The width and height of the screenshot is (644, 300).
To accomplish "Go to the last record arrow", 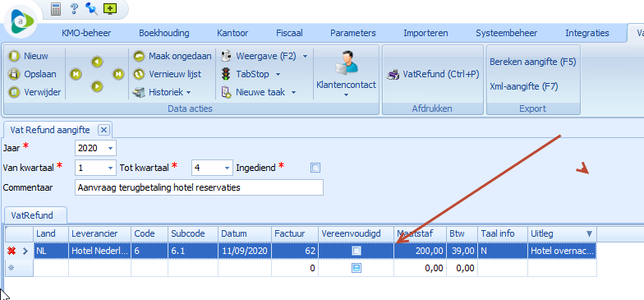I will click(118, 74).
